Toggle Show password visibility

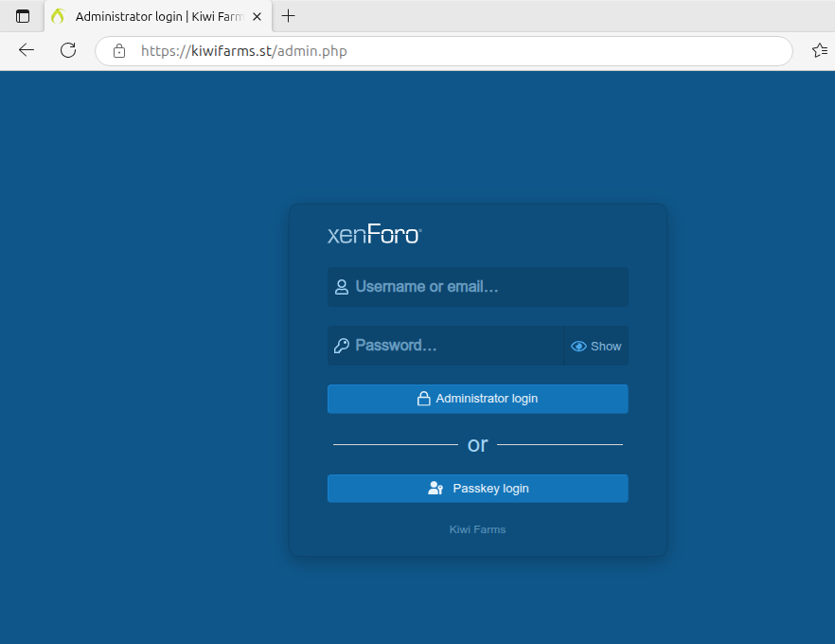point(596,347)
